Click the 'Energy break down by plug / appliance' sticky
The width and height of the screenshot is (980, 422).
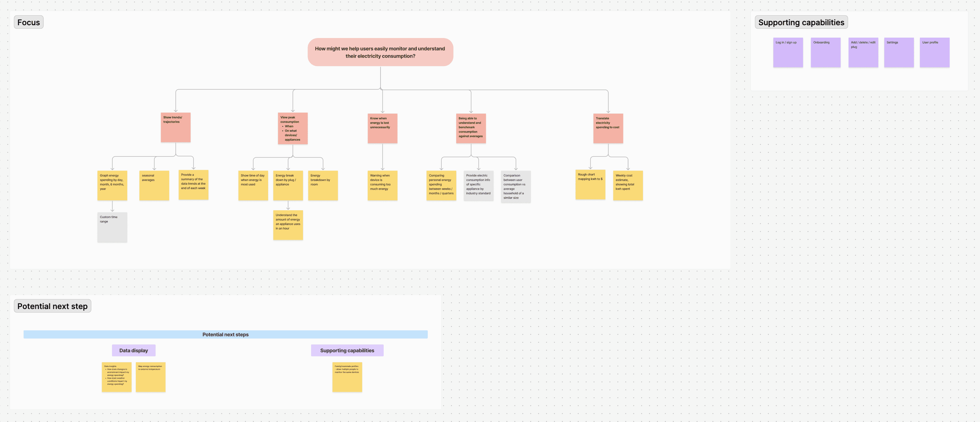tap(288, 185)
